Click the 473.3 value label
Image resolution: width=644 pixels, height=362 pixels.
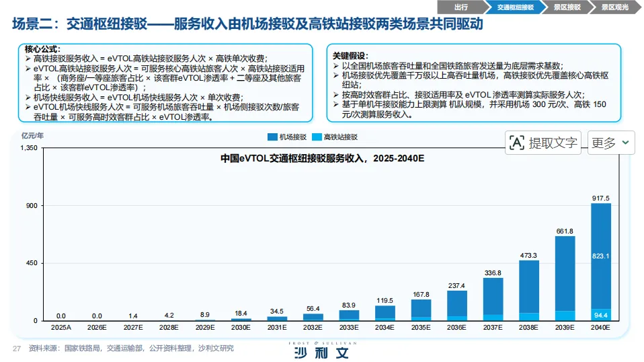528,255
